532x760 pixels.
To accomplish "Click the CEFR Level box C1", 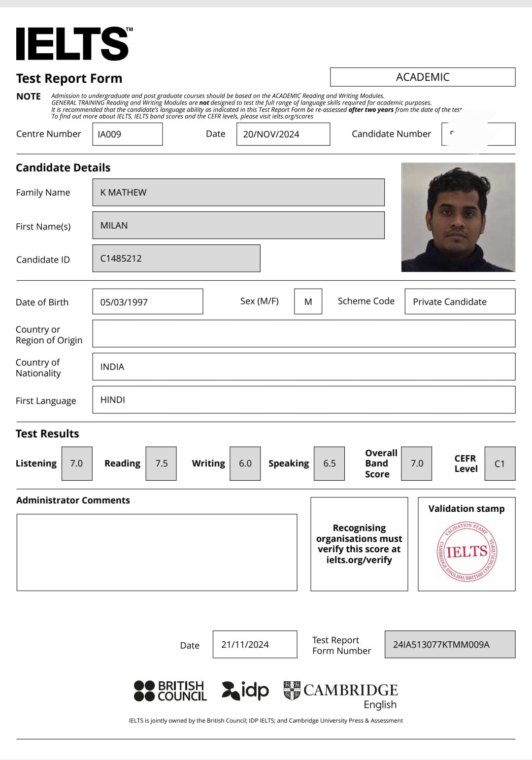I will [x=500, y=463].
